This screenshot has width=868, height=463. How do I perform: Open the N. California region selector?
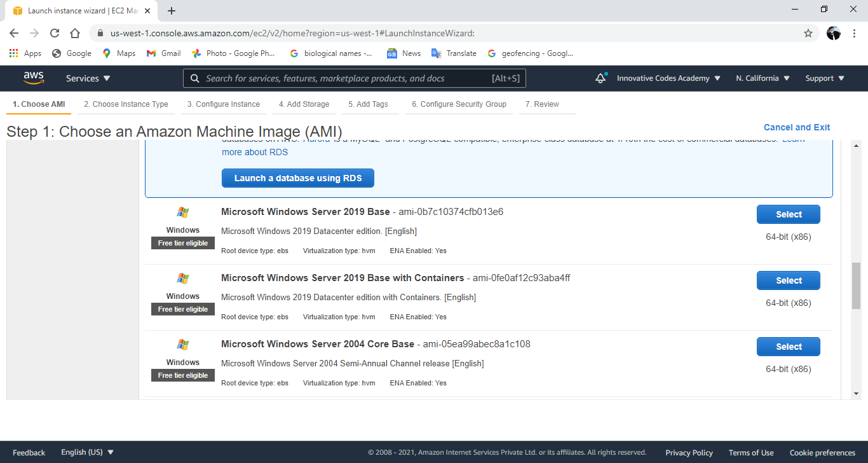(x=762, y=78)
